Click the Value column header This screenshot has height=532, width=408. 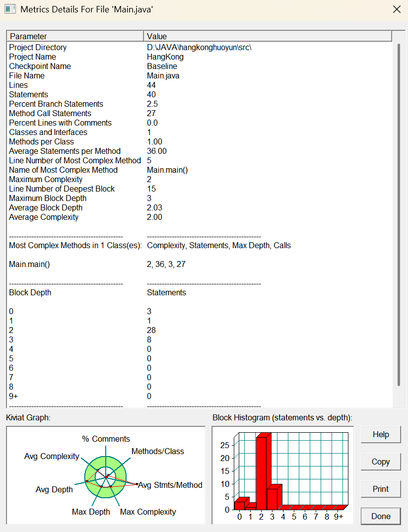(268, 36)
